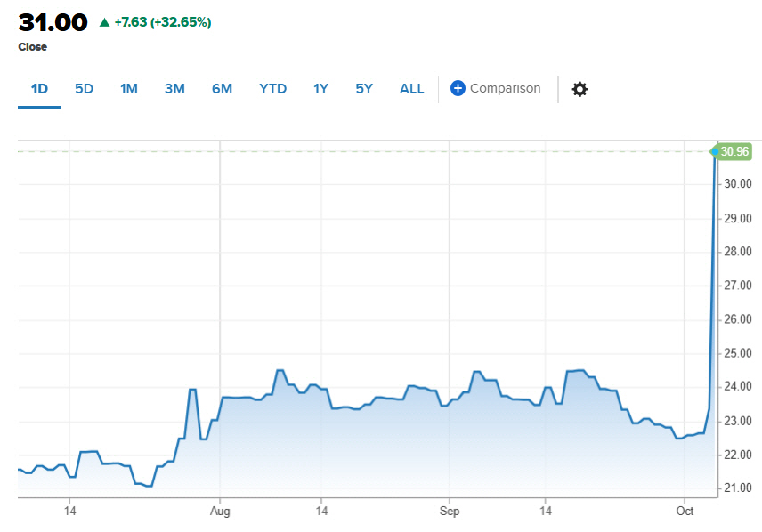Select the 1Y time range
This screenshot has height=532, width=762.
click(x=320, y=89)
